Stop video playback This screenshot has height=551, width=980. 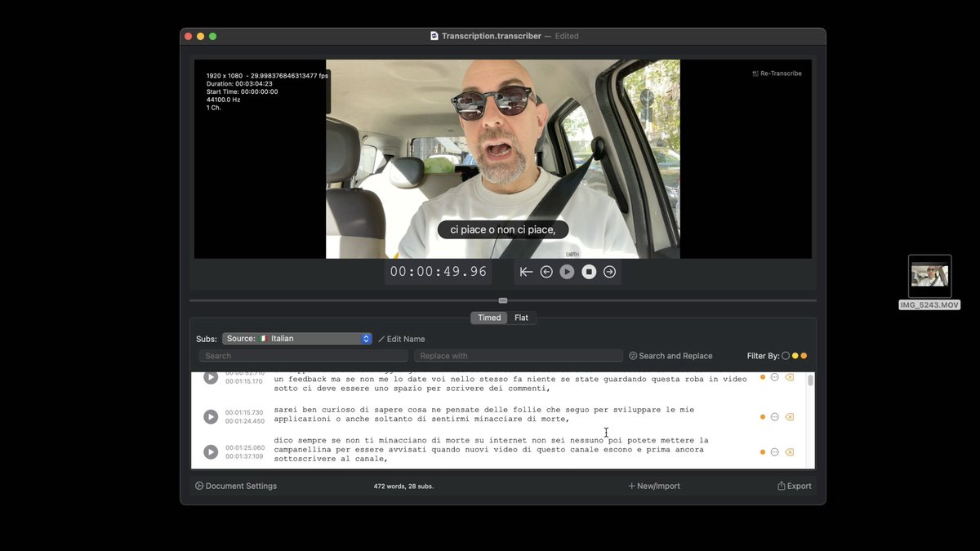coord(589,272)
